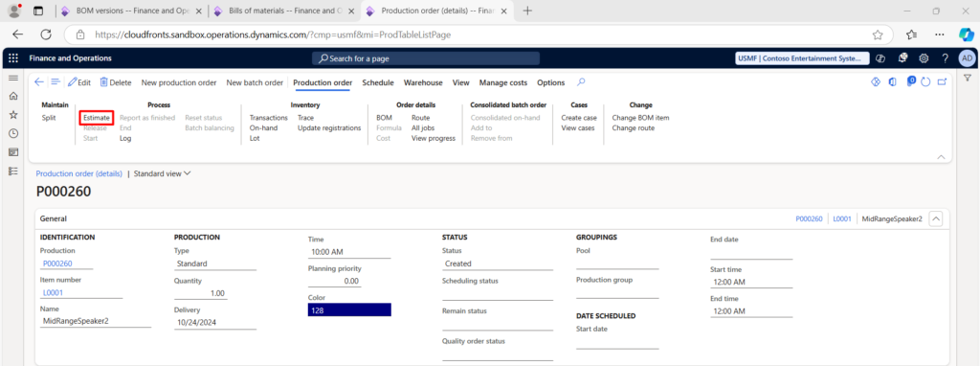Open browser favorites list icon
Screen dimensions: 980x366
pyautogui.click(x=911, y=35)
